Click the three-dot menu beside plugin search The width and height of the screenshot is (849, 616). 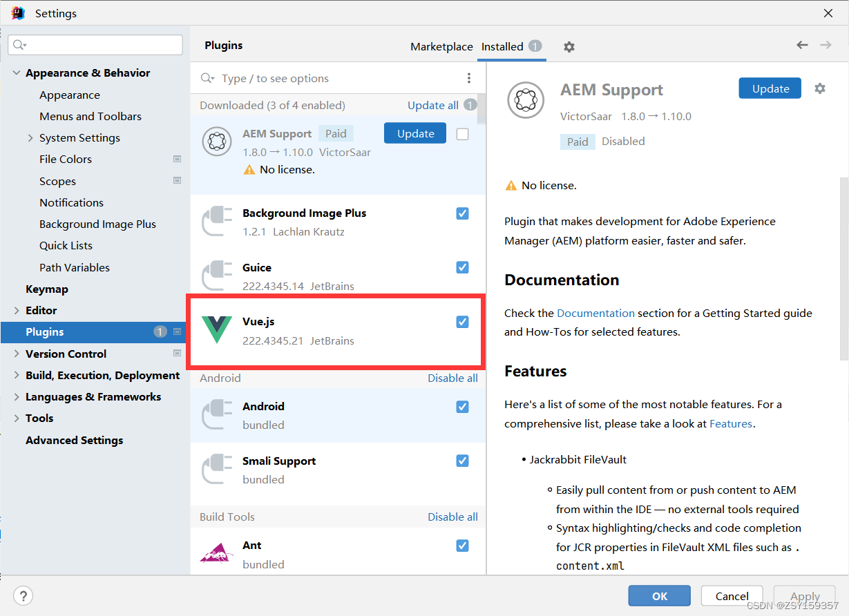click(x=469, y=78)
